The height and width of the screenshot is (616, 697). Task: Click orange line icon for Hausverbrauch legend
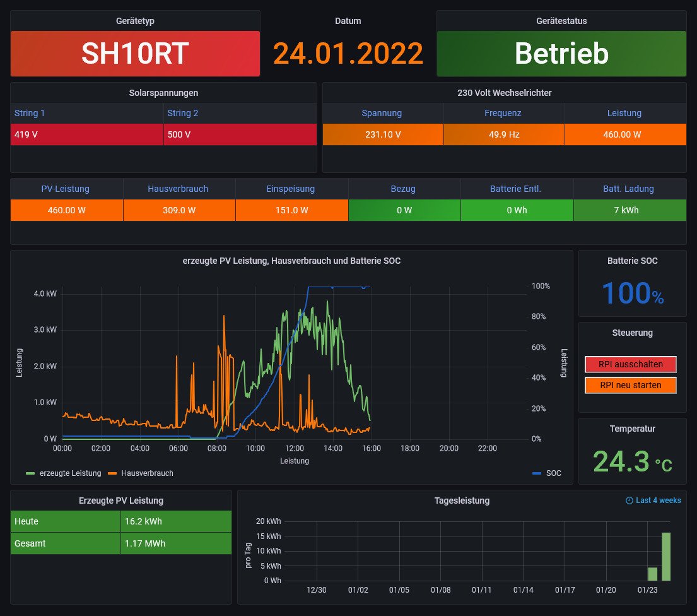click(x=113, y=473)
